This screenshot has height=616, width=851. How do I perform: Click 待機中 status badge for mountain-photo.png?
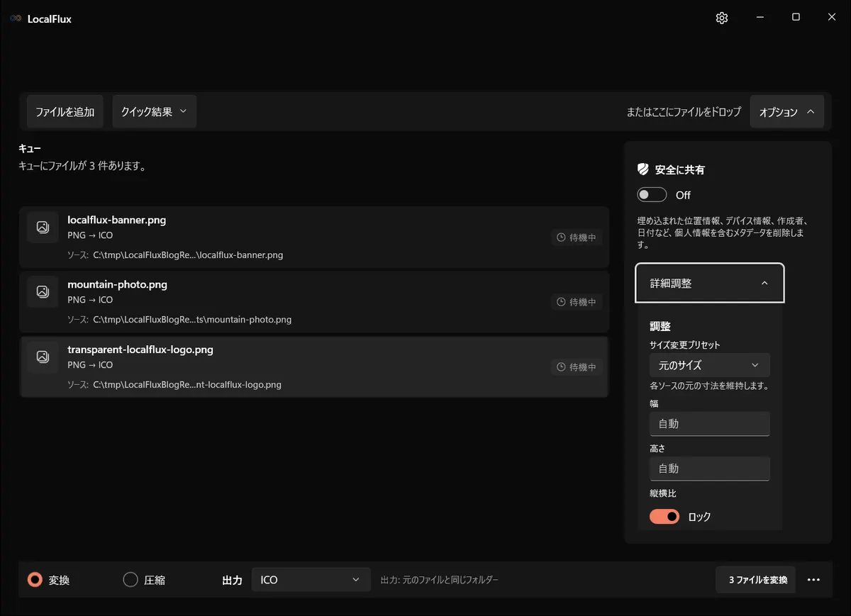(577, 302)
